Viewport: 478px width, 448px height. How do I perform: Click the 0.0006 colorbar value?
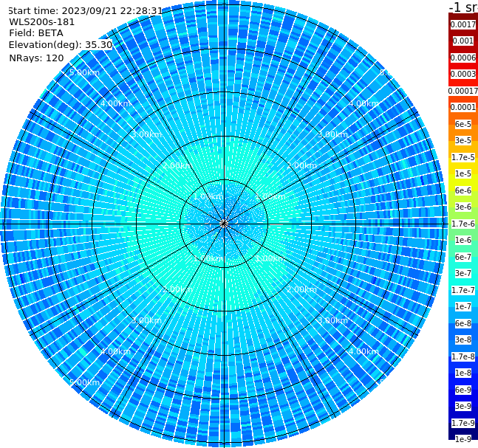pos(463,58)
